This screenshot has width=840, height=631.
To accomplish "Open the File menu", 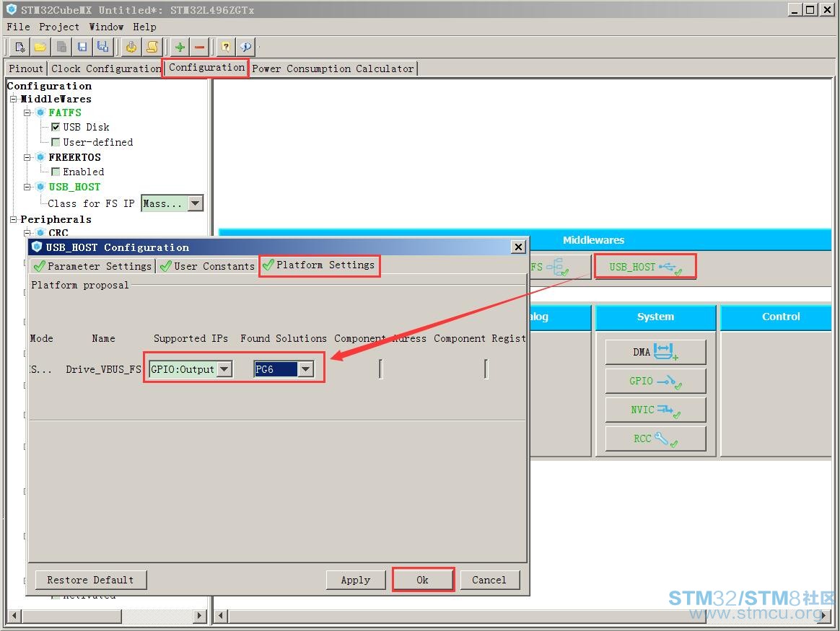I will pyautogui.click(x=18, y=27).
